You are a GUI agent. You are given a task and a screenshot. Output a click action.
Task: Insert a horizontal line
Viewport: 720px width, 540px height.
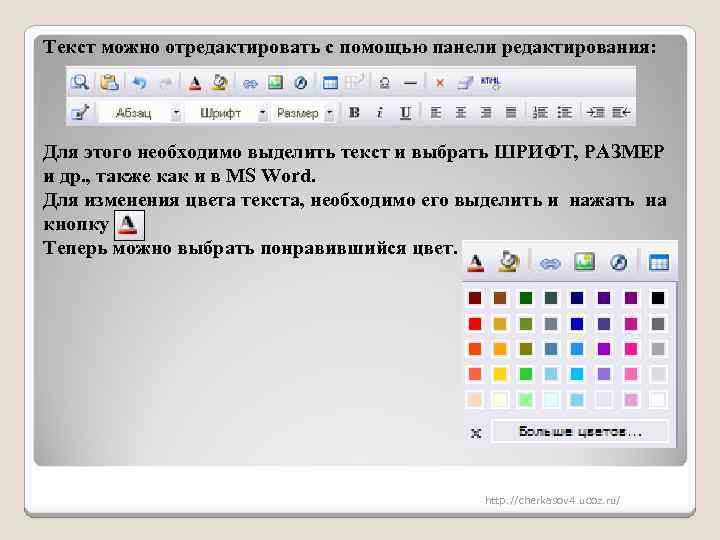tap(410, 84)
